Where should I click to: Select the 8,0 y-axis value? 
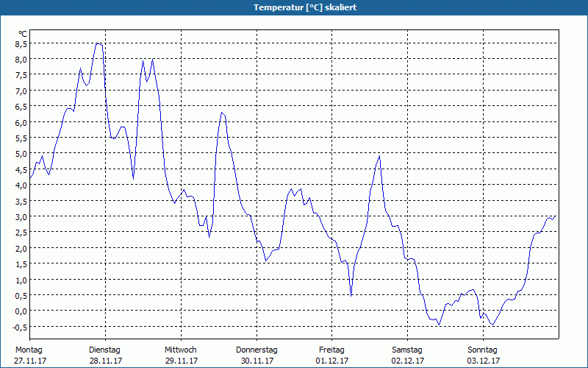tap(21, 60)
